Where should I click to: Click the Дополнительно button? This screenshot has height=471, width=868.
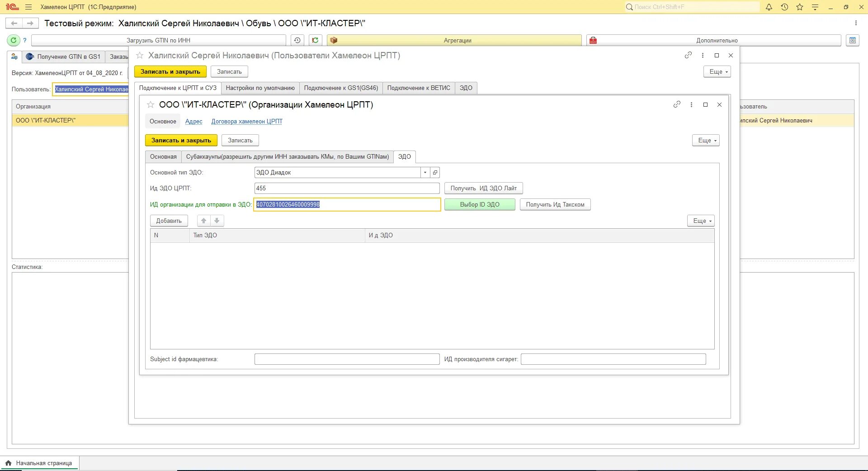tap(714, 40)
